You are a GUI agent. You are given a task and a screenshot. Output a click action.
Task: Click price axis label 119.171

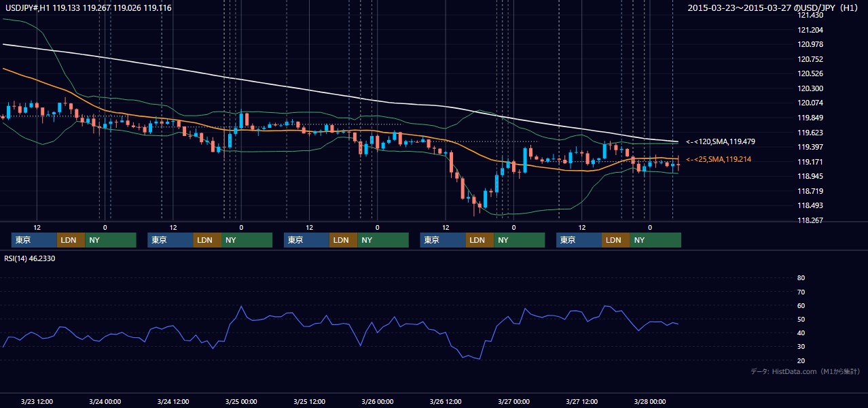810,162
